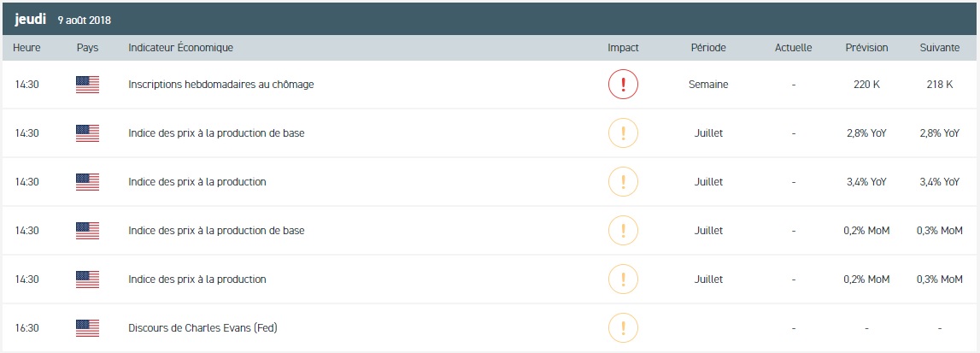Click the Période column header
This screenshot has width=980, height=353.
tap(708, 48)
